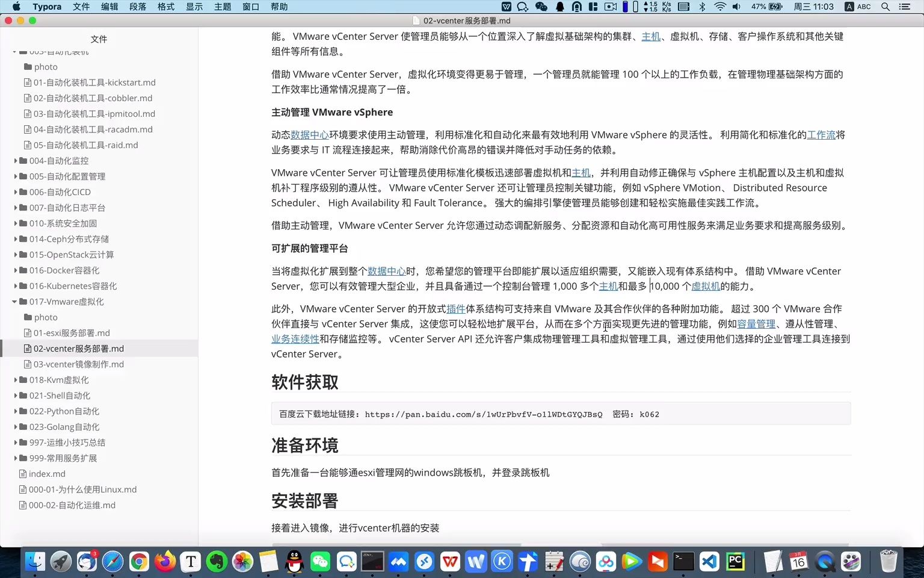924x578 pixels.
Task: Open WeChat from the dock
Action: (321, 562)
